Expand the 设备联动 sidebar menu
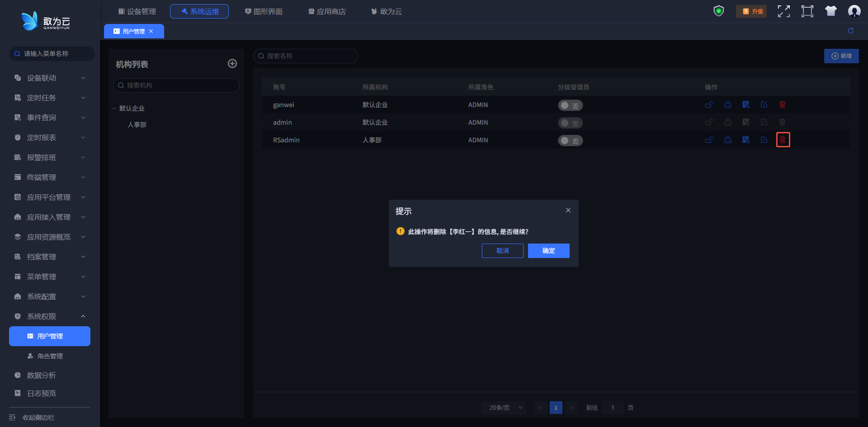The image size is (868, 427). coord(50,78)
